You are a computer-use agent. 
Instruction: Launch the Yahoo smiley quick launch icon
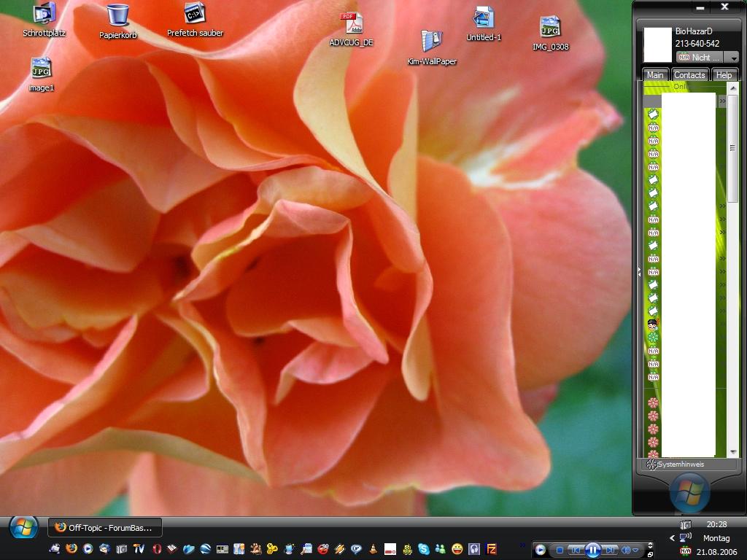coord(457,548)
